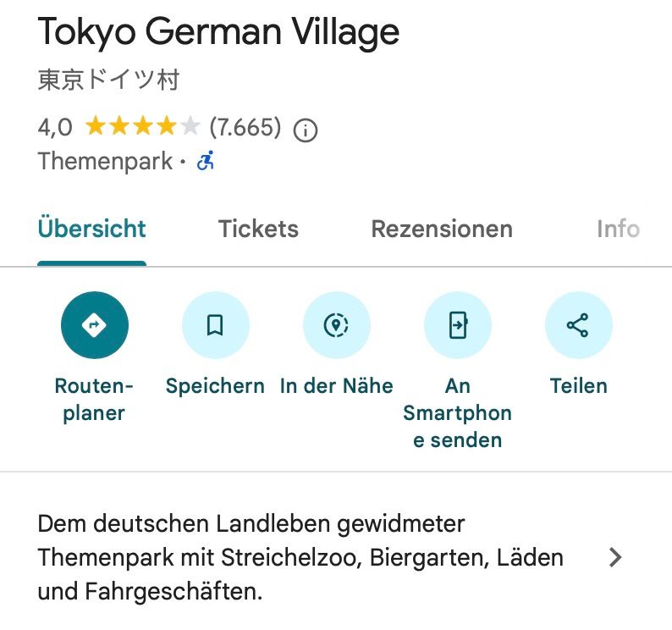Switch to the Tickets tab

(258, 229)
